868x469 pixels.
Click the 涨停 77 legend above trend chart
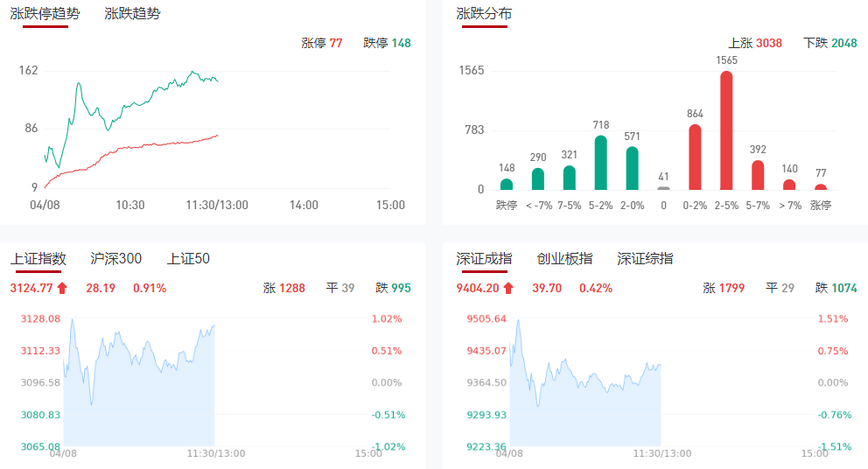click(321, 43)
